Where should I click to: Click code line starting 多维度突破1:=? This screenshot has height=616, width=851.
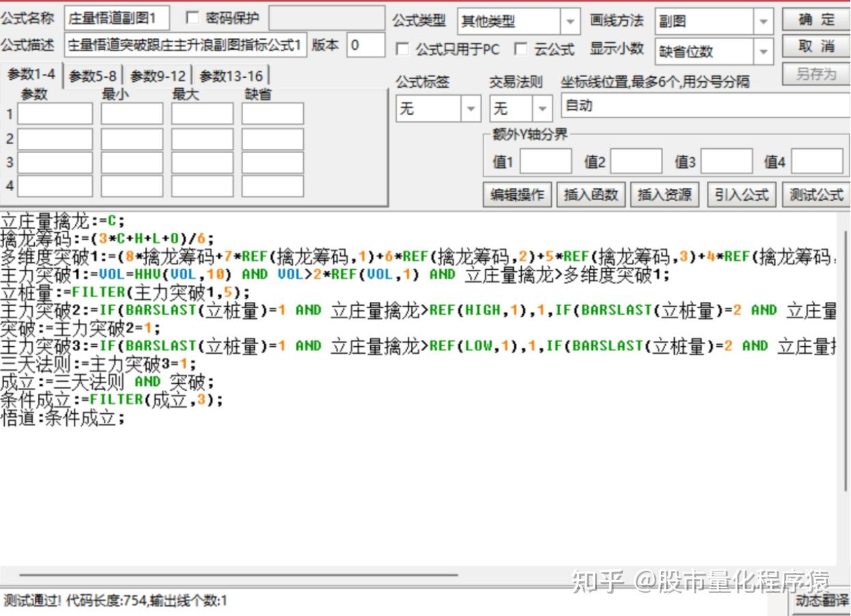(x=418, y=257)
